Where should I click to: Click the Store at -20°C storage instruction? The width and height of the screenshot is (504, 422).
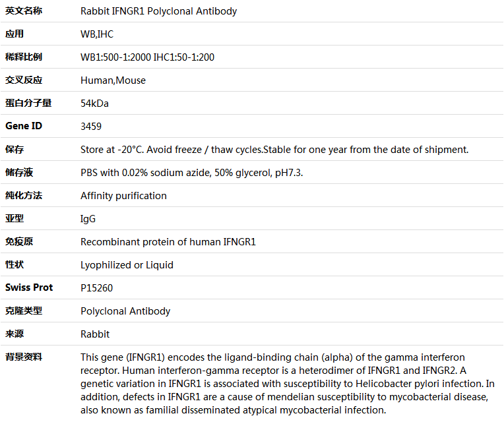point(274,150)
